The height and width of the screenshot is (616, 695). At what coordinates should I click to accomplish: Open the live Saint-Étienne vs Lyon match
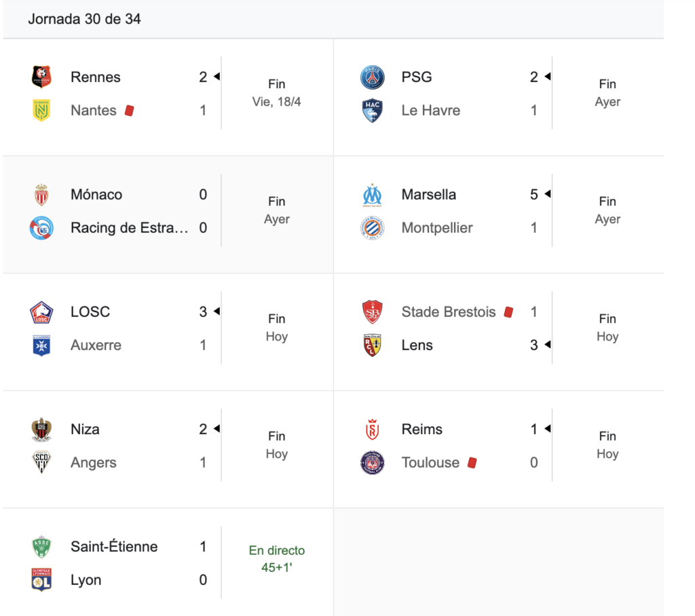168,563
